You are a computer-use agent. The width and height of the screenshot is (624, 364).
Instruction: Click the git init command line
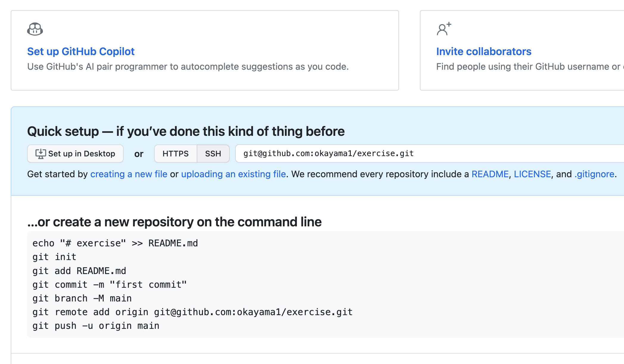tap(55, 257)
